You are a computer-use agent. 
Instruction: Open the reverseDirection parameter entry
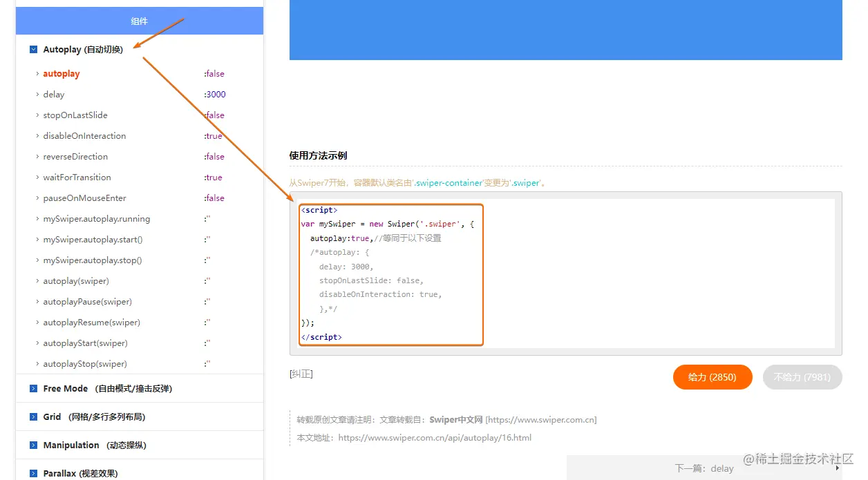pos(75,157)
